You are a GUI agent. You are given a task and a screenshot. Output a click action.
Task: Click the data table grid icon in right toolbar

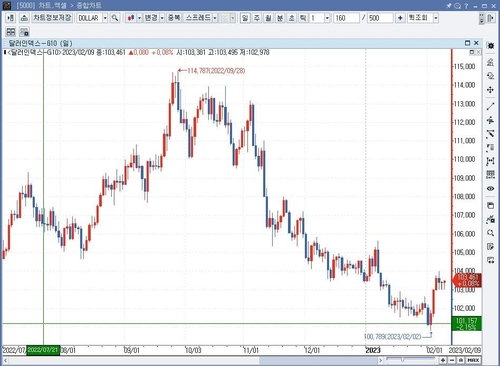(x=490, y=174)
